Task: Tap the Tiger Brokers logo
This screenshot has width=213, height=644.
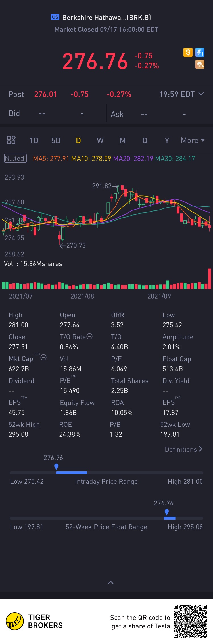Action: coord(15,621)
